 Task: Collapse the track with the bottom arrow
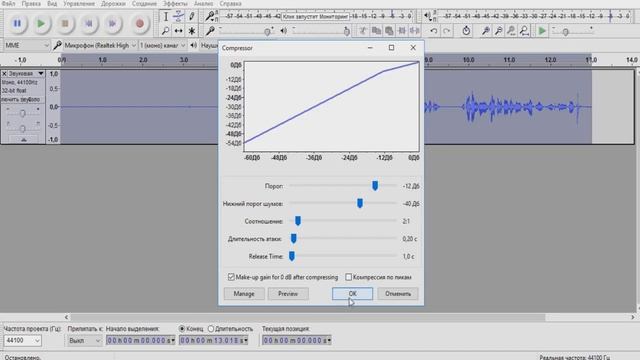click(x=23, y=140)
